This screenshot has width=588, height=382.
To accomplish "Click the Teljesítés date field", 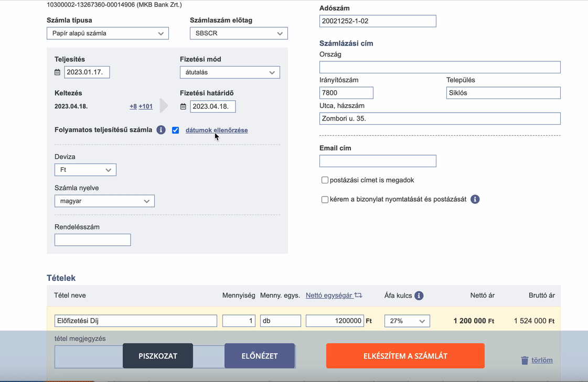I will [87, 72].
